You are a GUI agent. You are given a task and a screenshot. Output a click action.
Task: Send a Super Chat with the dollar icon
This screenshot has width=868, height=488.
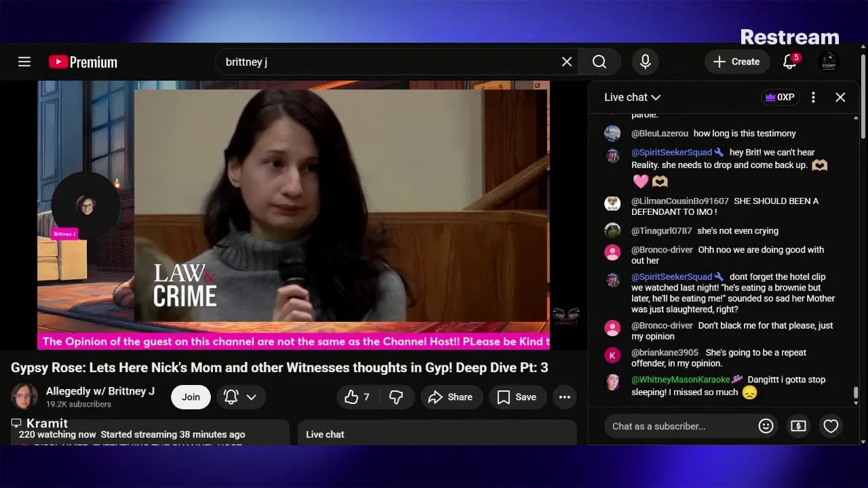(x=798, y=426)
